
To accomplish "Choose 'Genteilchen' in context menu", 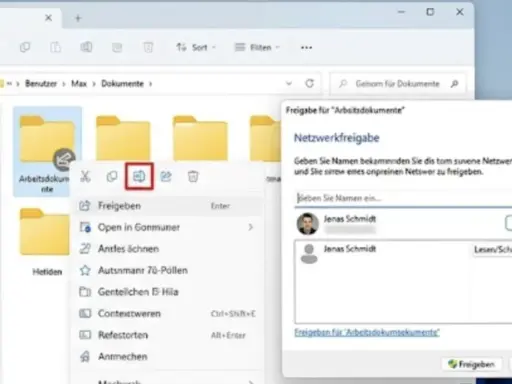I will tap(167, 292).
